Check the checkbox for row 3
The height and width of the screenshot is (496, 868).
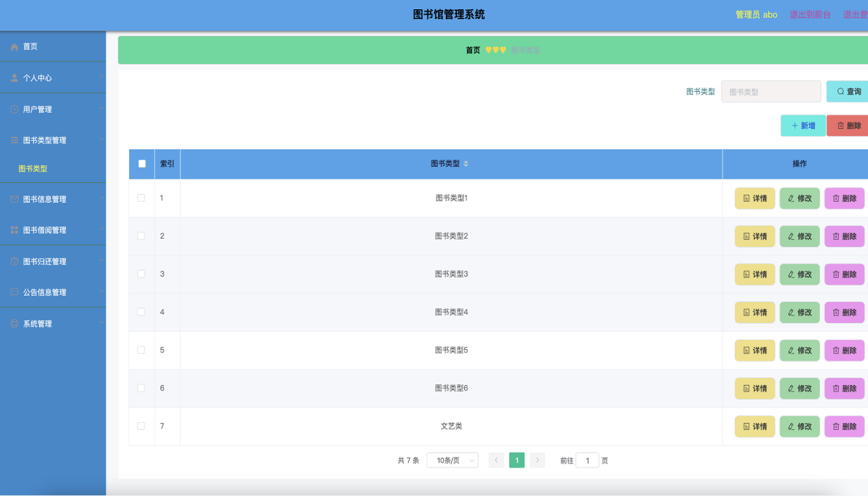pyautogui.click(x=141, y=274)
